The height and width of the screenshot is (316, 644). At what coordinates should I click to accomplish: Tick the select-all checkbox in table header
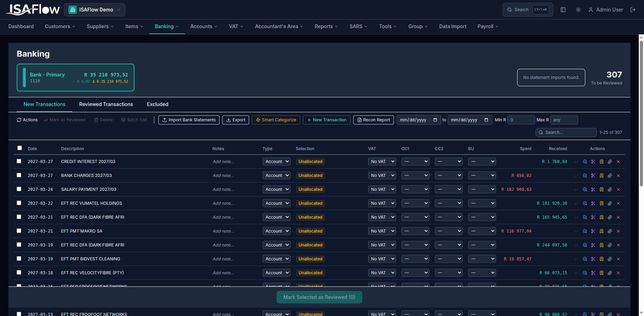point(19,148)
